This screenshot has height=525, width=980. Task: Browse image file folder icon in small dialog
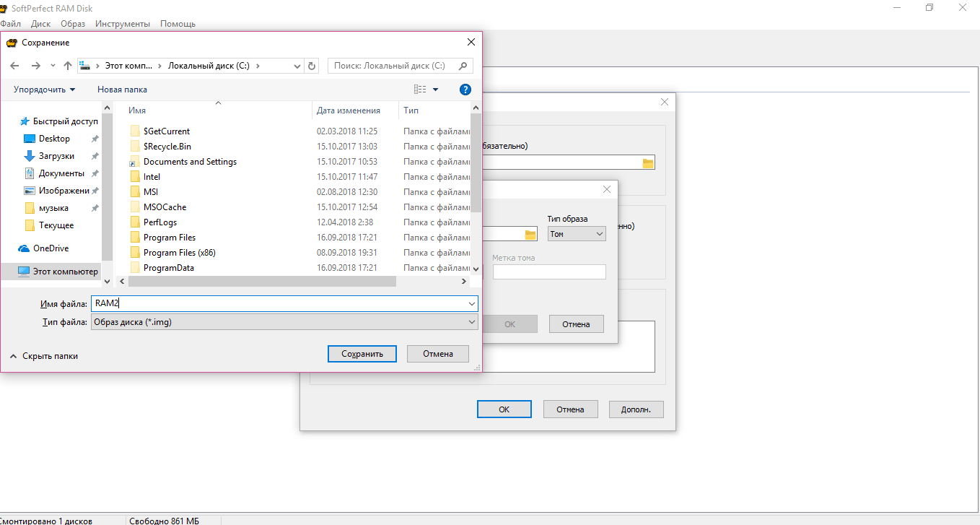pos(530,234)
